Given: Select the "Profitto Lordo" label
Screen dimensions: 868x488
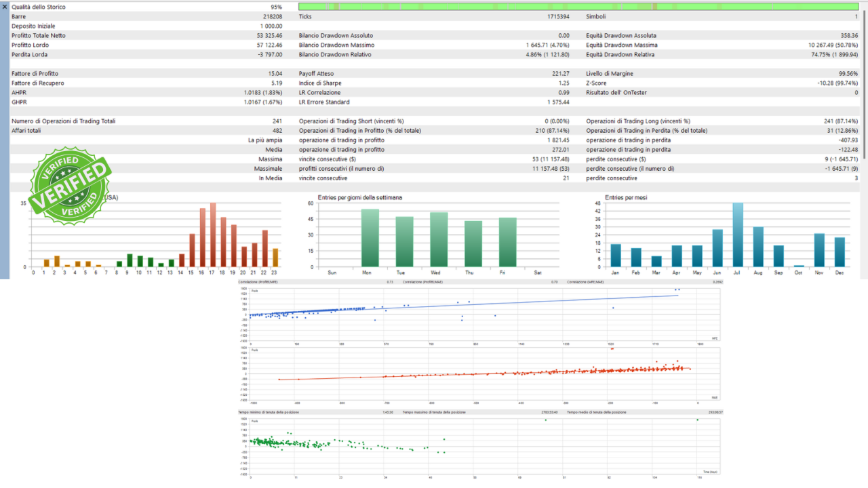Looking at the screenshot, I should (31, 45).
